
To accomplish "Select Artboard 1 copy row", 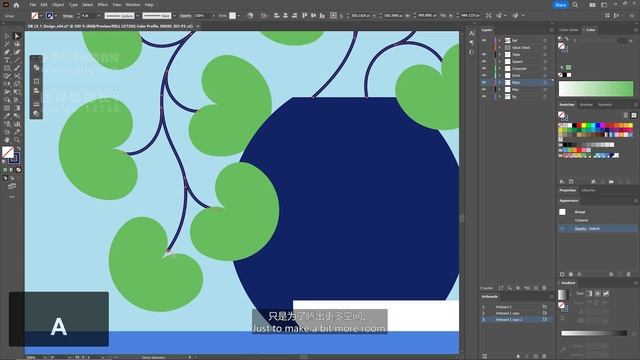I will pyautogui.click(x=516, y=313).
